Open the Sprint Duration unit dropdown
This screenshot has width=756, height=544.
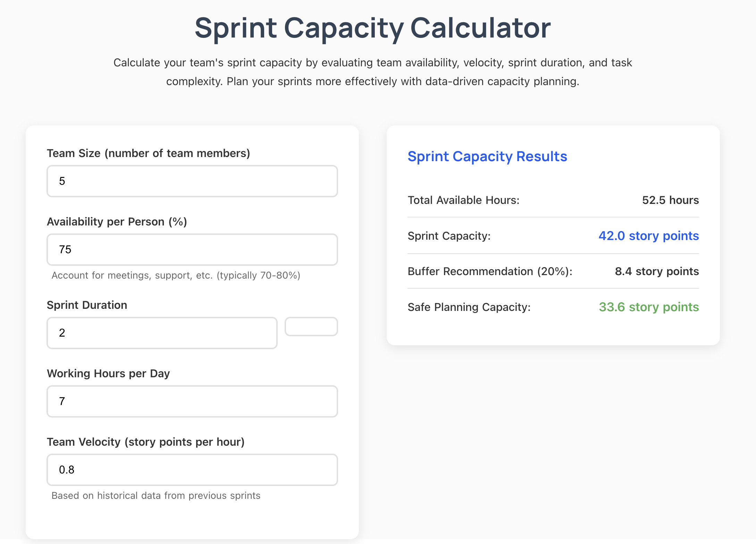(311, 327)
